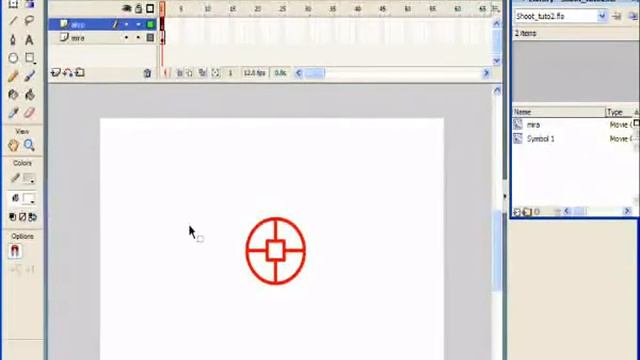
Task: Click frame 30 on timeline ruler
Action: pos(308,9)
